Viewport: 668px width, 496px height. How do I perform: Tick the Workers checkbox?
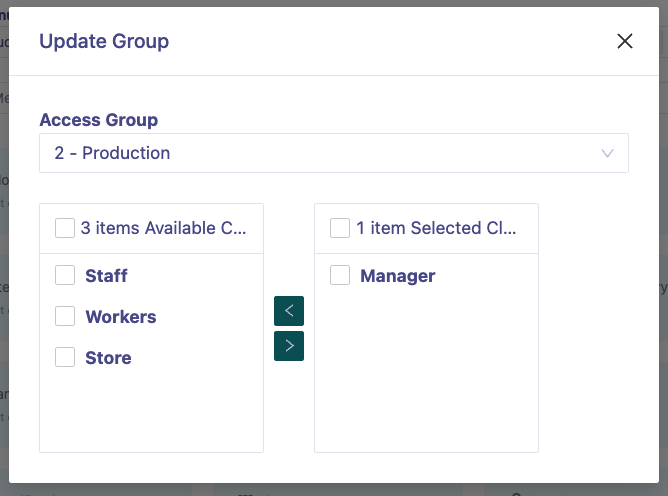(65, 316)
